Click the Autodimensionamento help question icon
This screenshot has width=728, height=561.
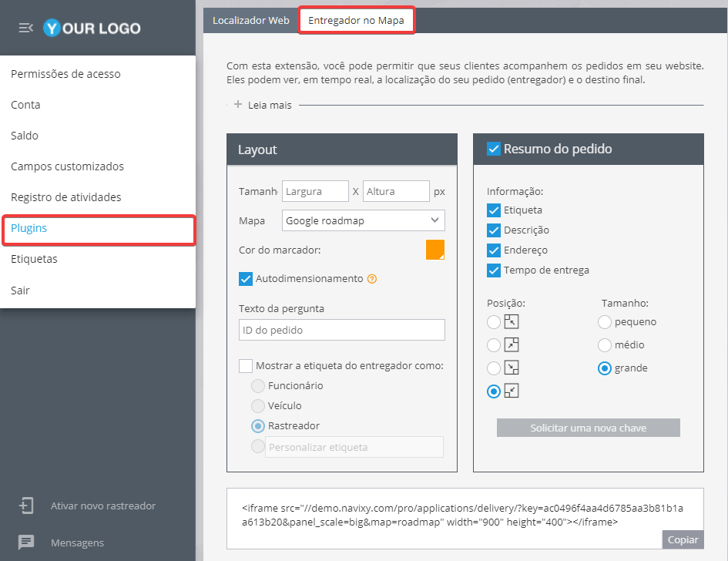coord(372,279)
